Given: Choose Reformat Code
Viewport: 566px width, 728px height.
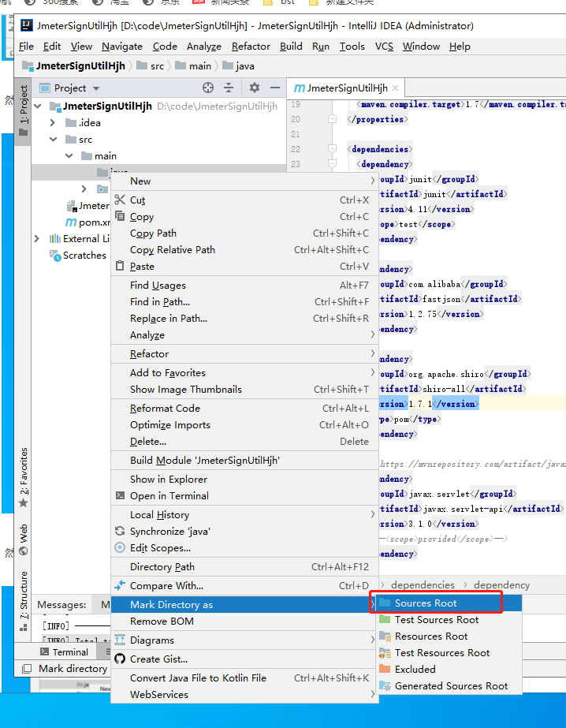Looking at the screenshot, I should (x=244, y=408).
